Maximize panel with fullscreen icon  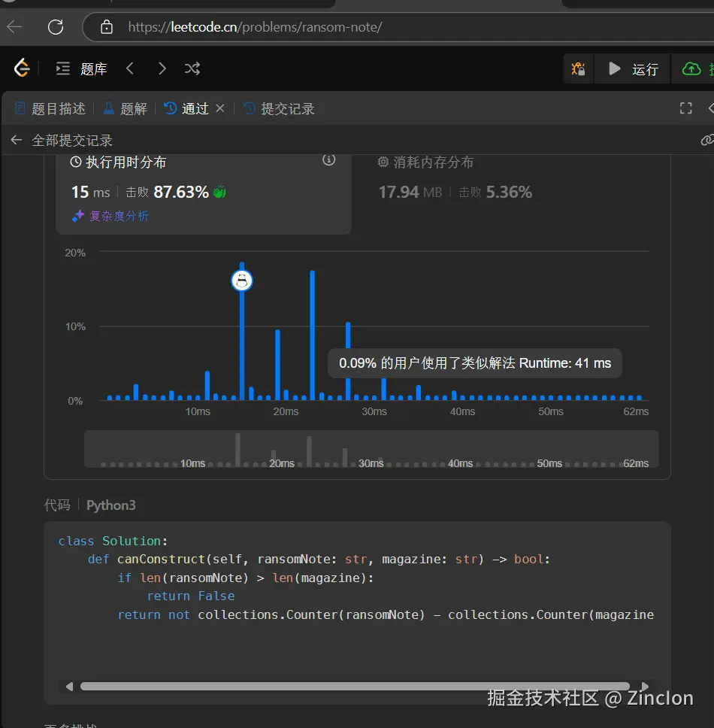pos(685,108)
